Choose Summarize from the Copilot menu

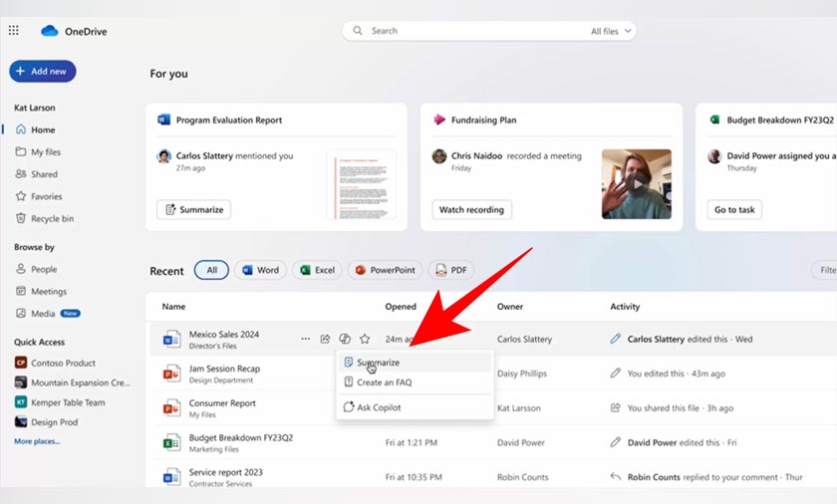[378, 363]
